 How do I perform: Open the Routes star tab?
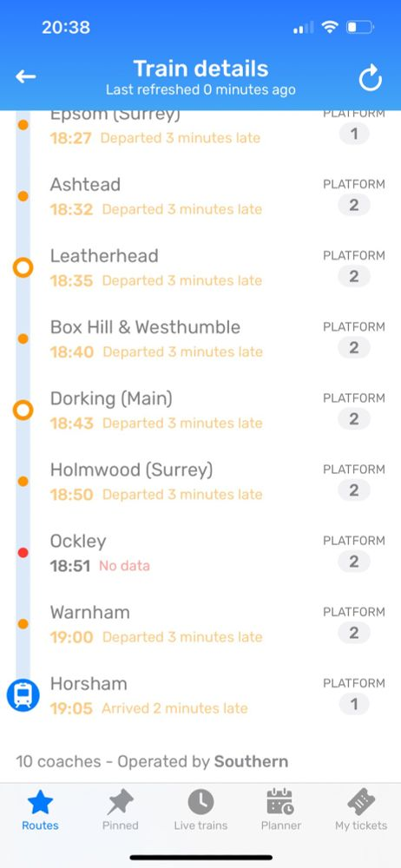[x=40, y=810]
